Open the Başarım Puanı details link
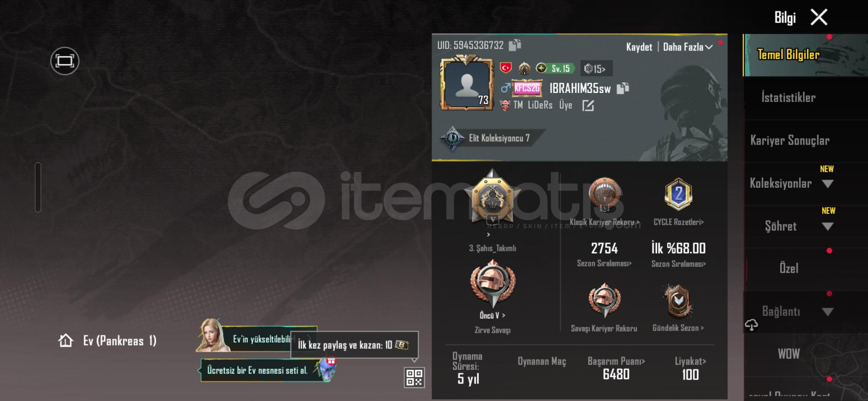The width and height of the screenshot is (868, 401). [x=616, y=361]
